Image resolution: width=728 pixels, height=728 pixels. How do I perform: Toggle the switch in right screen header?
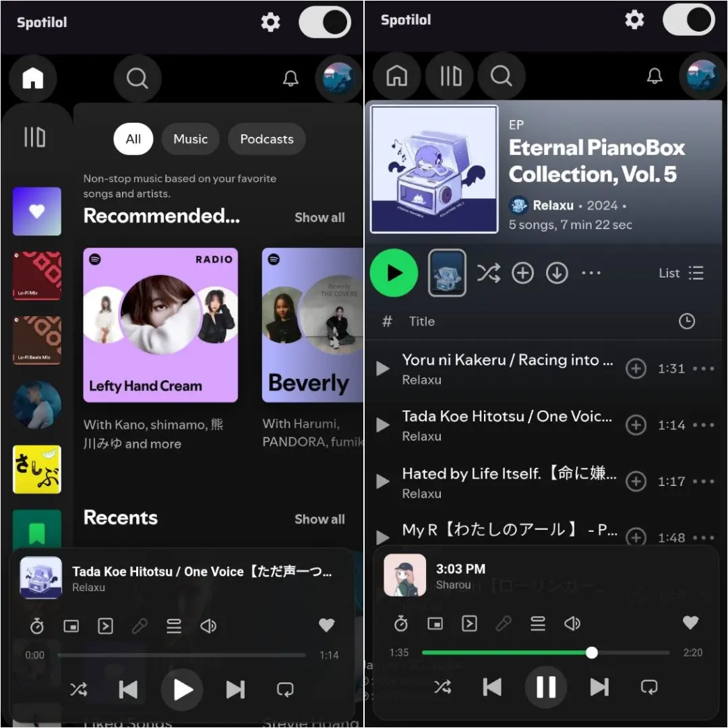coord(688,20)
